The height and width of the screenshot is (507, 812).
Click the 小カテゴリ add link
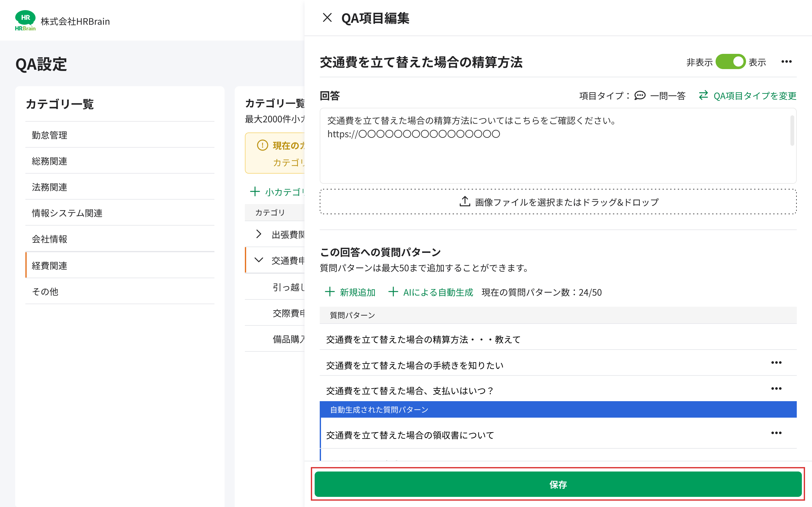[278, 192]
